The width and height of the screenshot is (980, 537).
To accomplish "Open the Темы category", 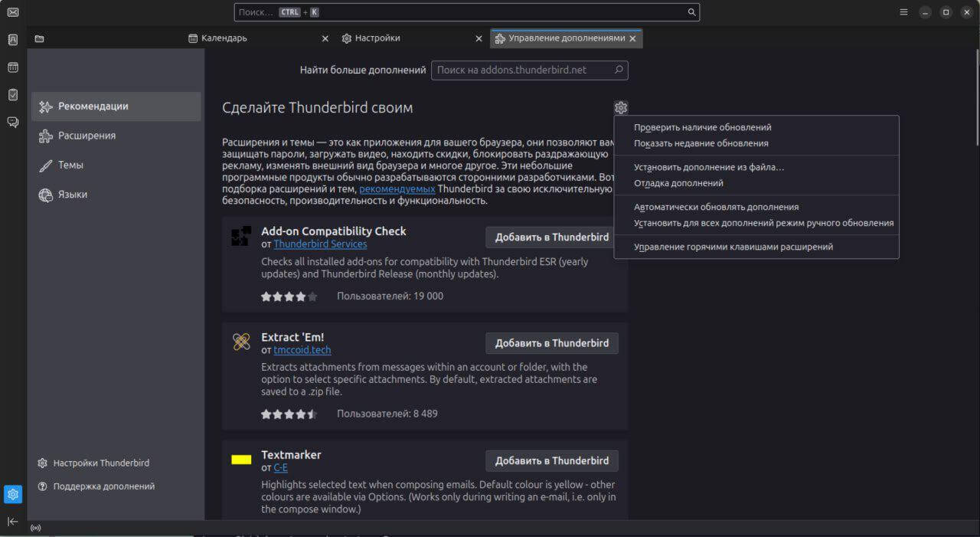I will point(70,165).
